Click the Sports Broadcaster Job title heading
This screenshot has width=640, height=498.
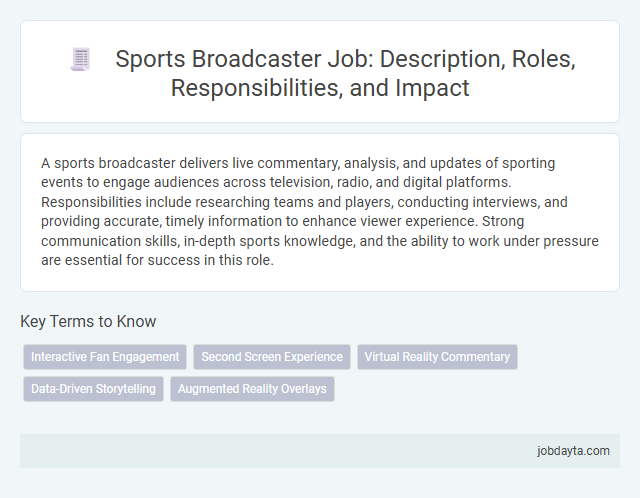(x=345, y=73)
